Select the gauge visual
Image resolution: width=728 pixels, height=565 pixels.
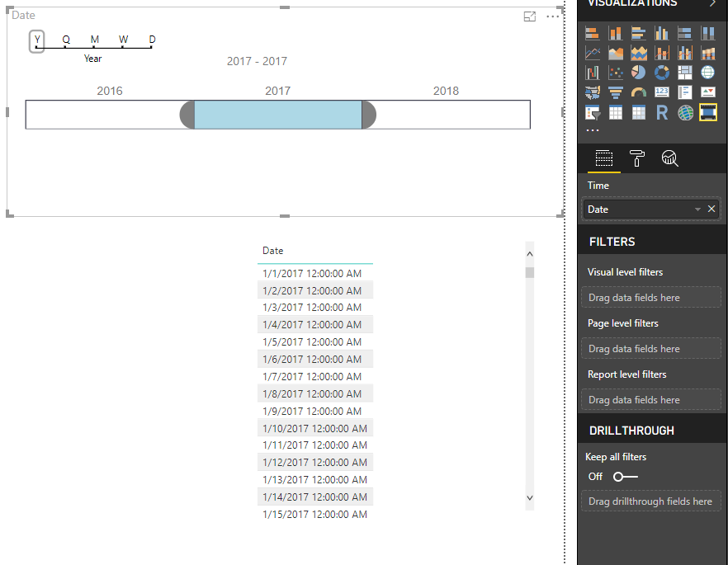638,92
